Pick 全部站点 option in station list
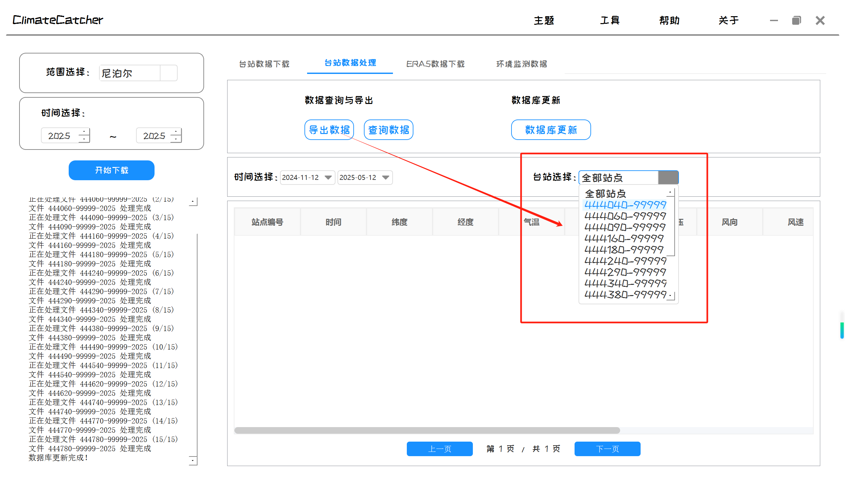This screenshot has width=845, height=504. tap(605, 194)
